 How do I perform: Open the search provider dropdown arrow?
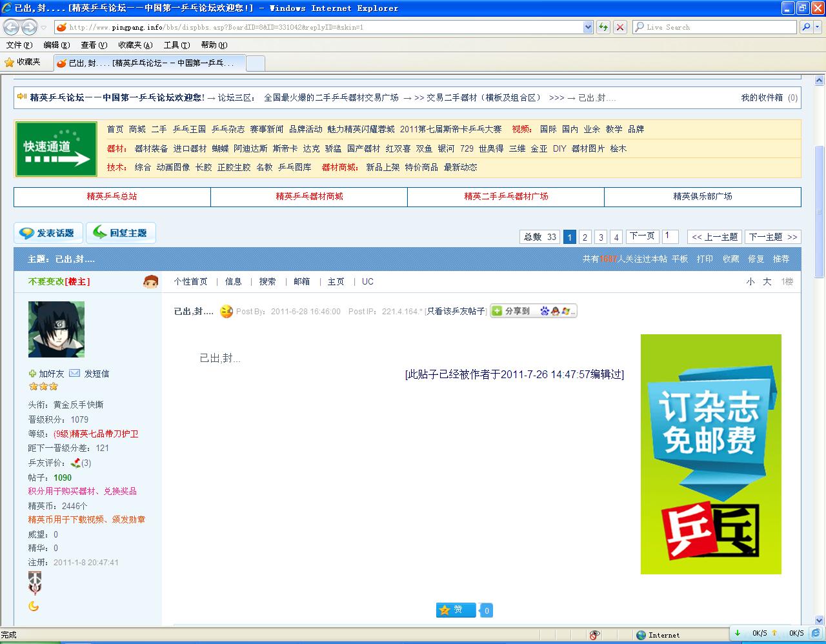(817, 27)
